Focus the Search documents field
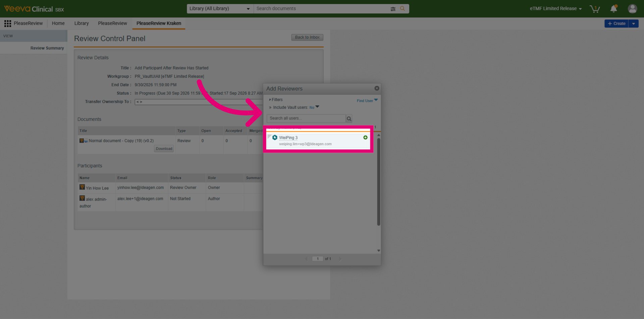The width and height of the screenshot is (644, 319). pyautogui.click(x=320, y=9)
